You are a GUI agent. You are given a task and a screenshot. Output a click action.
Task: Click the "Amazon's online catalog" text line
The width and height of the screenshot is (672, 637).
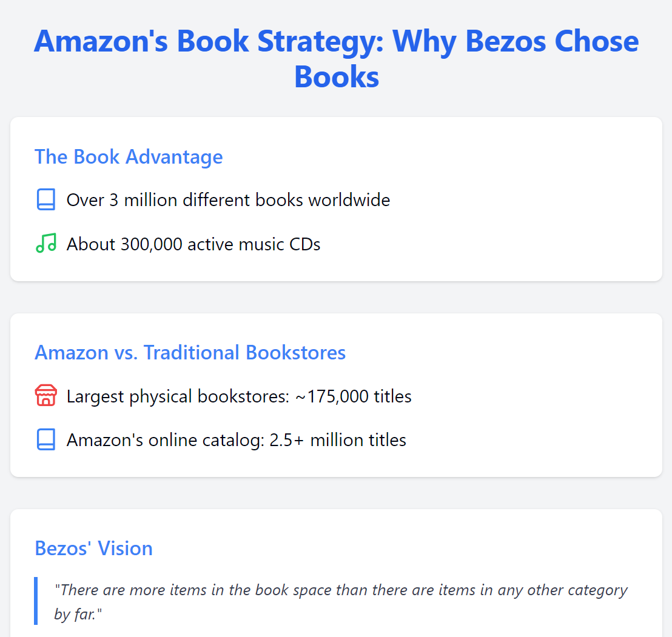(x=237, y=440)
